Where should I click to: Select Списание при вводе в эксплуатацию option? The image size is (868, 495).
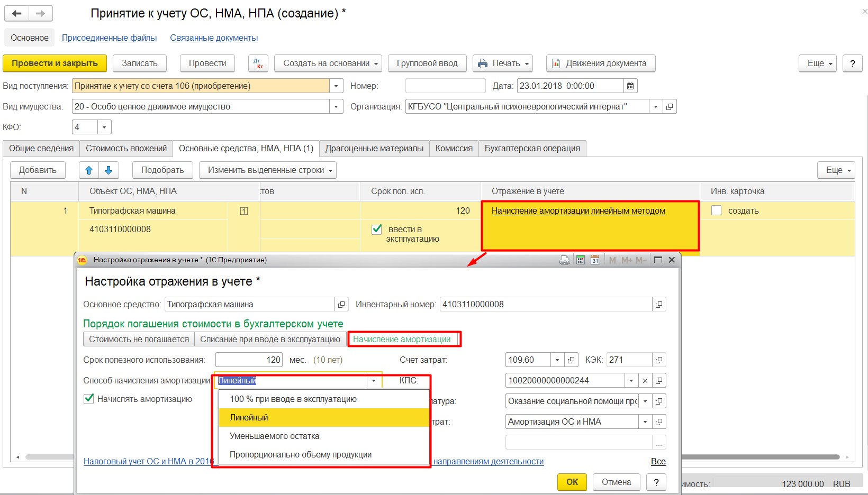(x=270, y=340)
